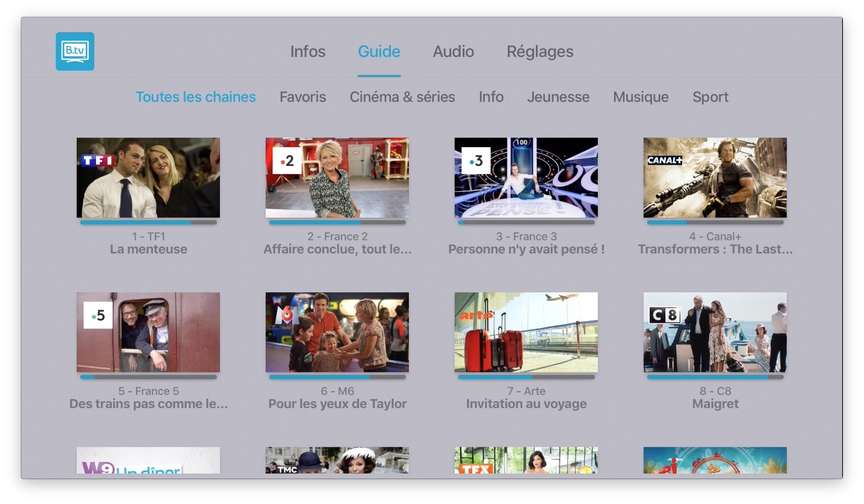Show the Favoris channel category
This screenshot has width=864, height=504.
click(303, 97)
